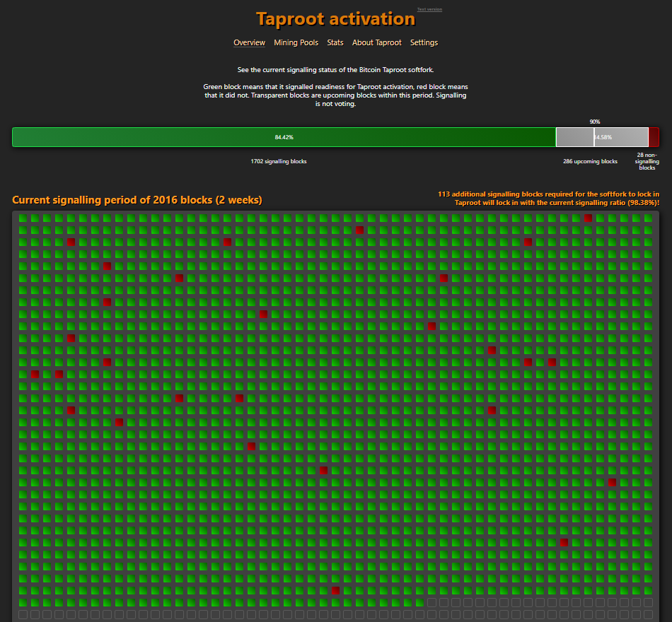Select the first green block of the grid
Viewport: 672px width, 622px height.
click(x=23, y=218)
